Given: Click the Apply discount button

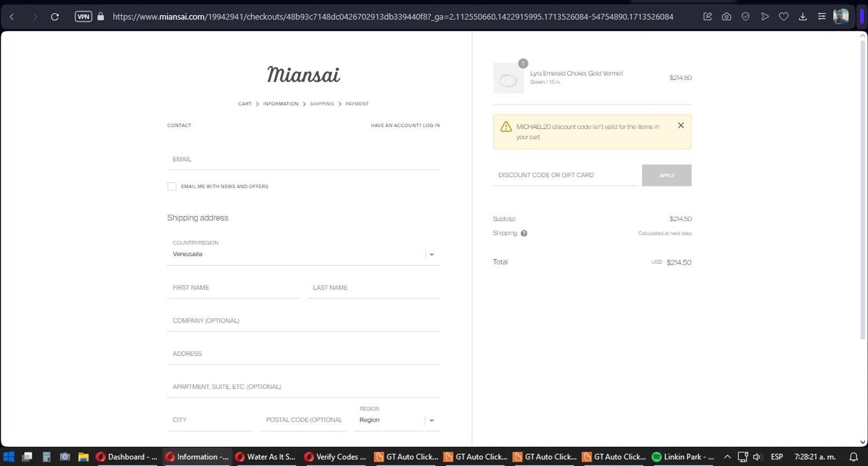Looking at the screenshot, I should pos(667,175).
